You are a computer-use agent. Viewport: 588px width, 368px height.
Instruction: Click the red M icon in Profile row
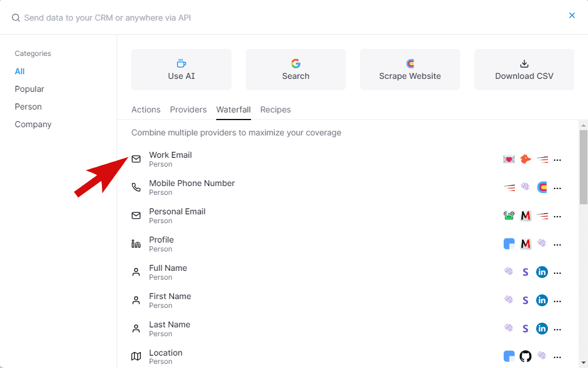[x=526, y=244]
